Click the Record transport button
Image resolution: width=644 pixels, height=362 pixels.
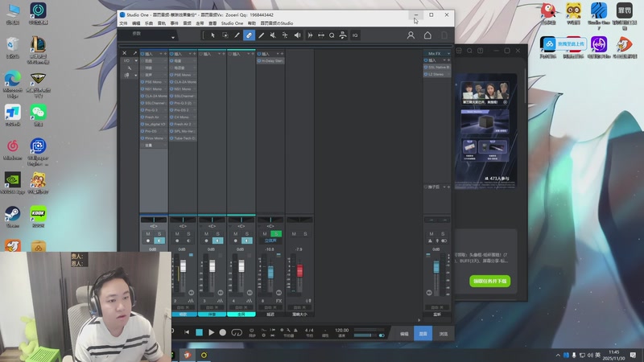point(223,332)
